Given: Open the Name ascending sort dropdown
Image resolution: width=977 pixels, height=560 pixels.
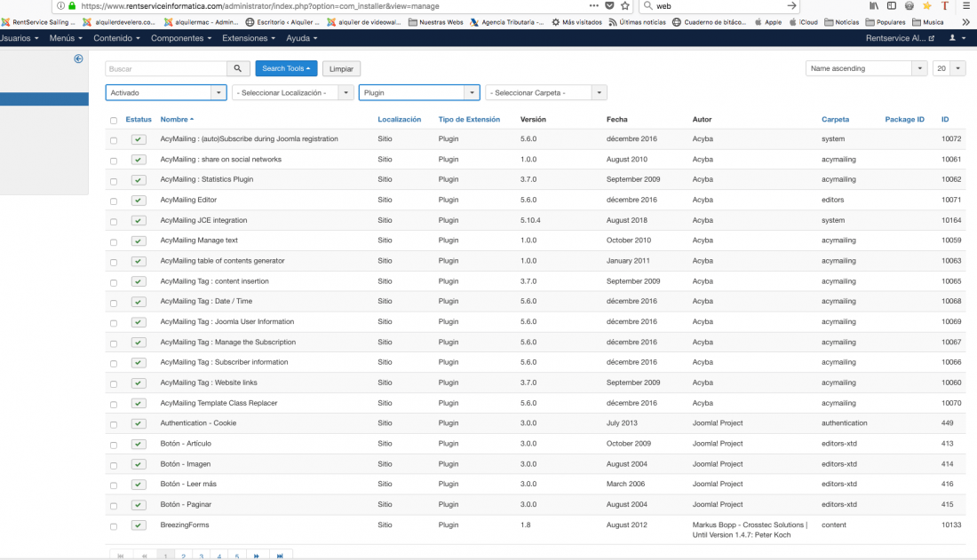Looking at the screenshot, I should click(x=866, y=68).
